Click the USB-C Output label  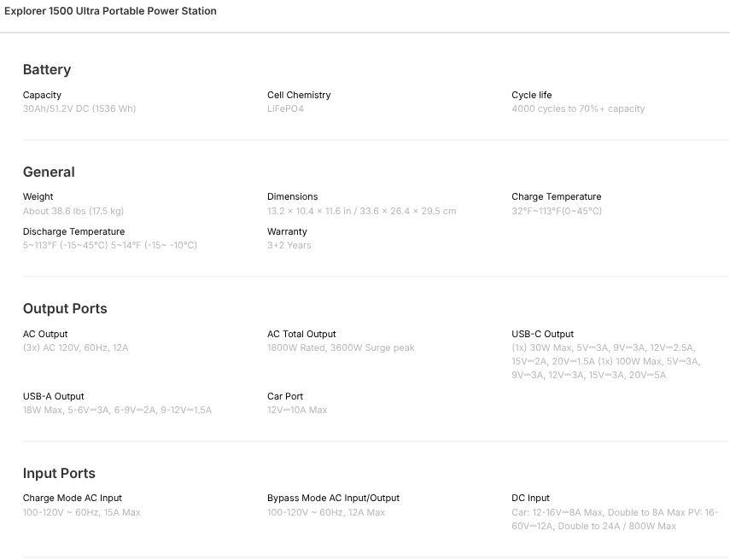542,334
